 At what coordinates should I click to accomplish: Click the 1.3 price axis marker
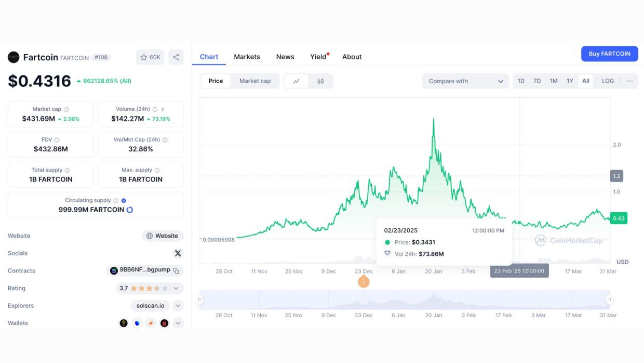point(616,176)
